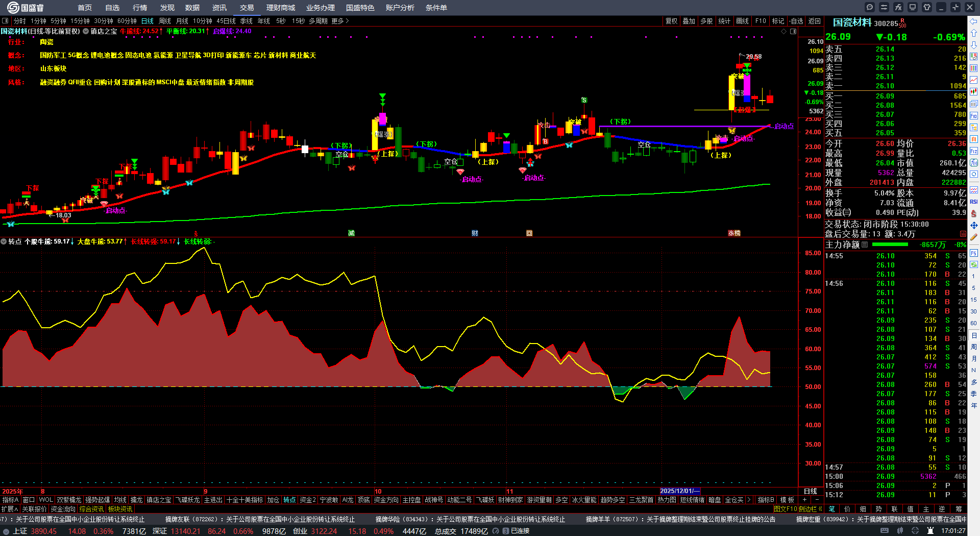This screenshot has width=980, height=536.
Task: Select the 资金流向 tab
Action: click(x=63, y=509)
